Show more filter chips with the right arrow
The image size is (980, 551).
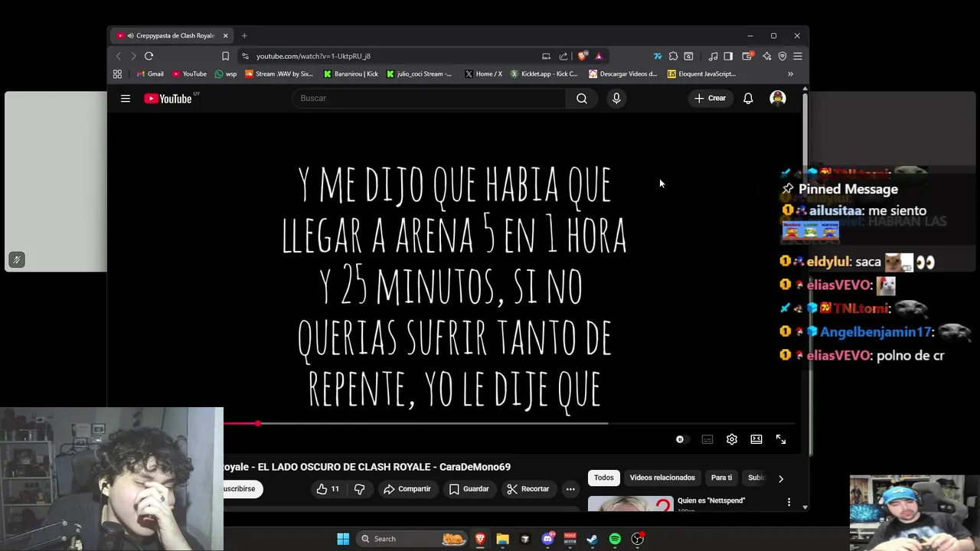(x=781, y=478)
